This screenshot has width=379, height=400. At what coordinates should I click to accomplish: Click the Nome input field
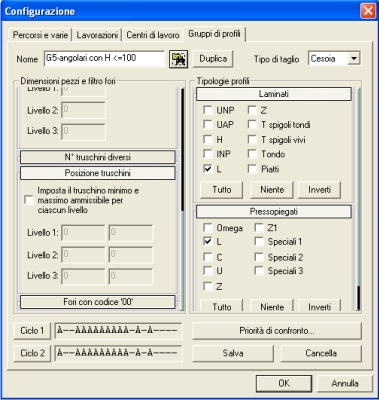point(104,59)
